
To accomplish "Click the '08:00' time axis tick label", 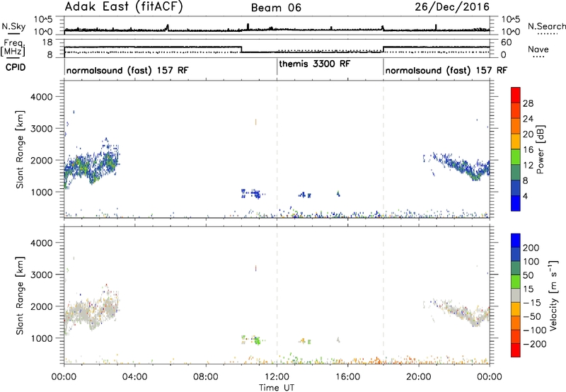I will pyautogui.click(x=206, y=377).
